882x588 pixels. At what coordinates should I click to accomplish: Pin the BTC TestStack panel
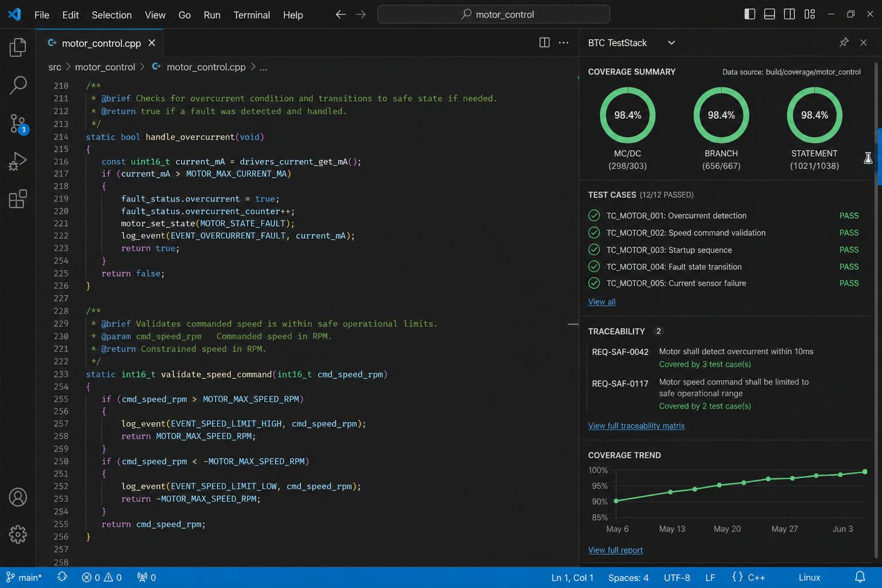pos(844,42)
